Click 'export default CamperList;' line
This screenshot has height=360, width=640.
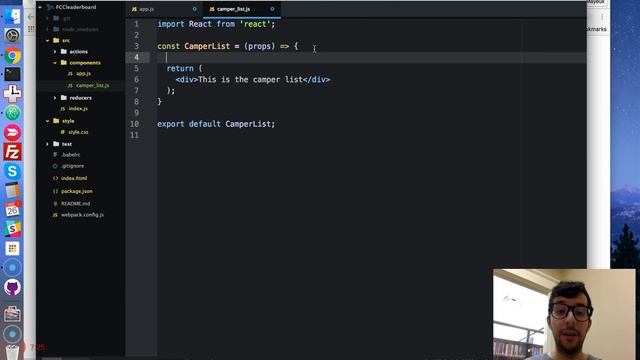click(x=216, y=124)
